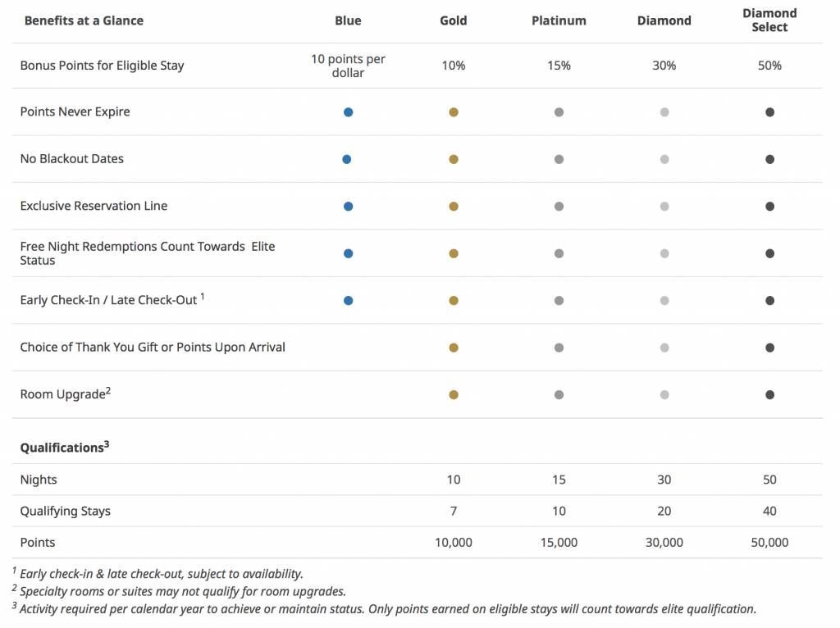This screenshot has height=628, width=840.
Task: Click Diamond Select dot for Free Night Redemptions
Action: (x=769, y=253)
